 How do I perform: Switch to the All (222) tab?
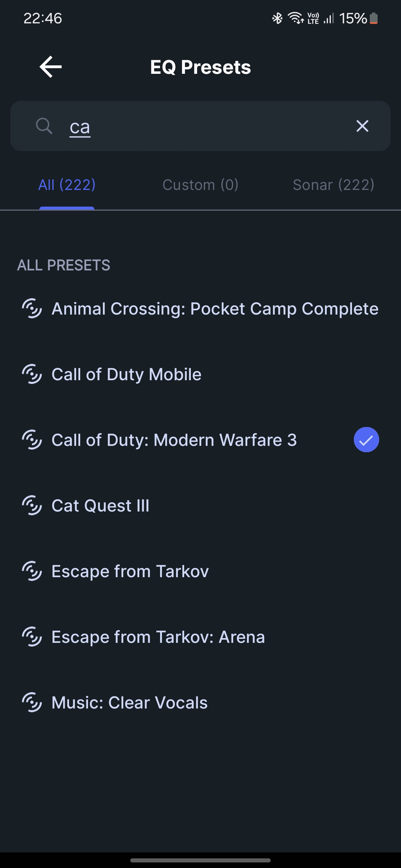click(67, 185)
